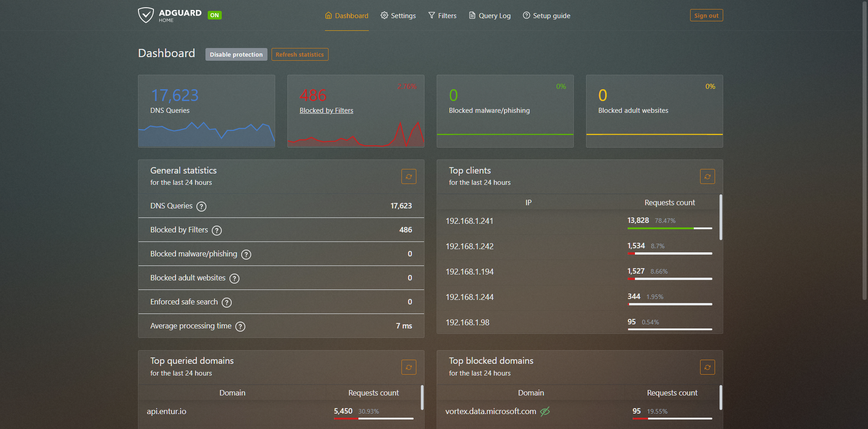Click the AdGuard Home shield logo
The height and width of the screenshot is (429, 868).
[x=146, y=15]
